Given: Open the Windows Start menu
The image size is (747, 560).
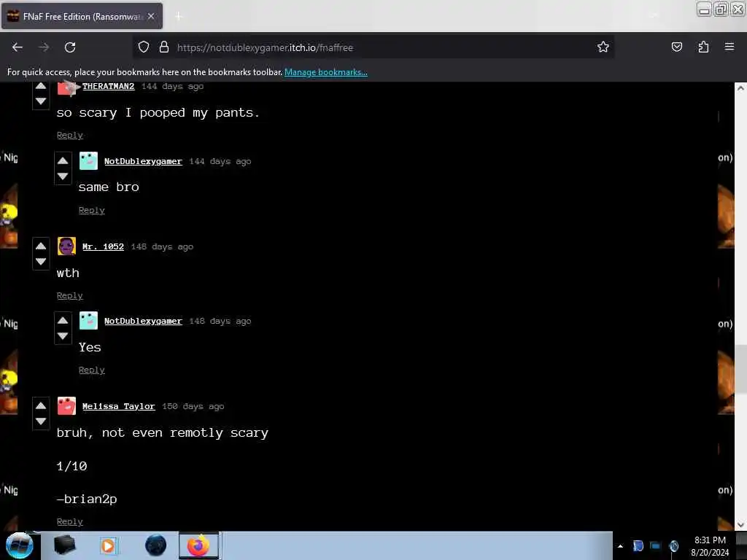Looking at the screenshot, I should [19, 545].
